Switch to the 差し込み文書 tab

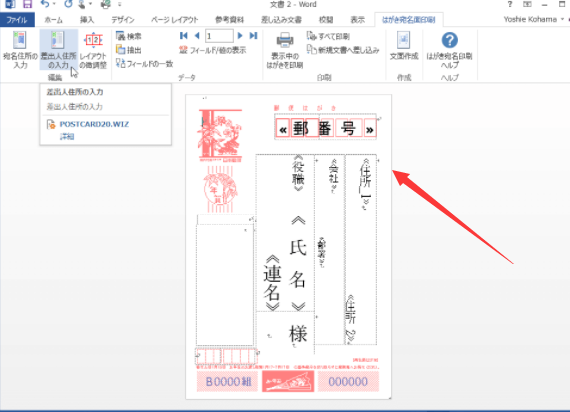coord(281,20)
